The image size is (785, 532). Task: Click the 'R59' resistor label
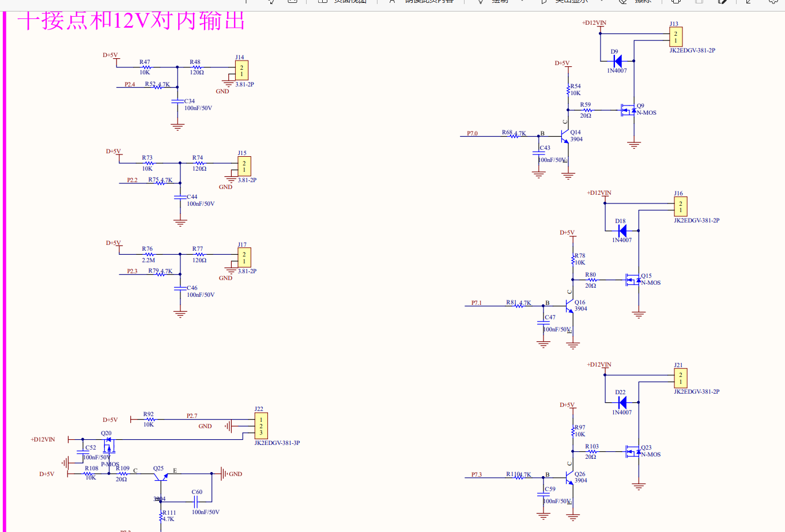click(586, 105)
